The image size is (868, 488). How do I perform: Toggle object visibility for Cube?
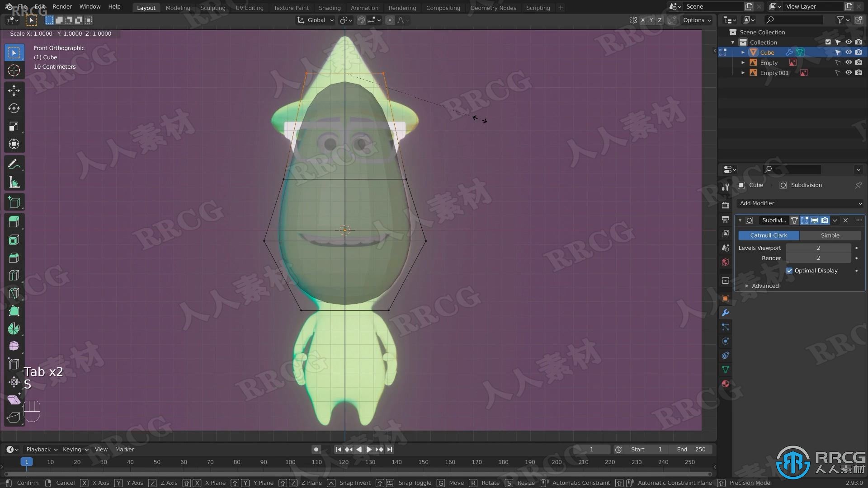[x=848, y=52]
